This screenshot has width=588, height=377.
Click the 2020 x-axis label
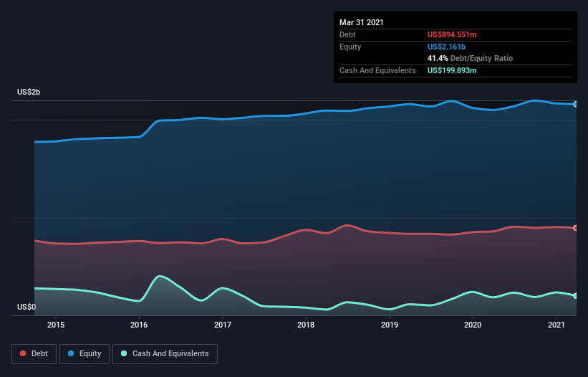(473, 325)
